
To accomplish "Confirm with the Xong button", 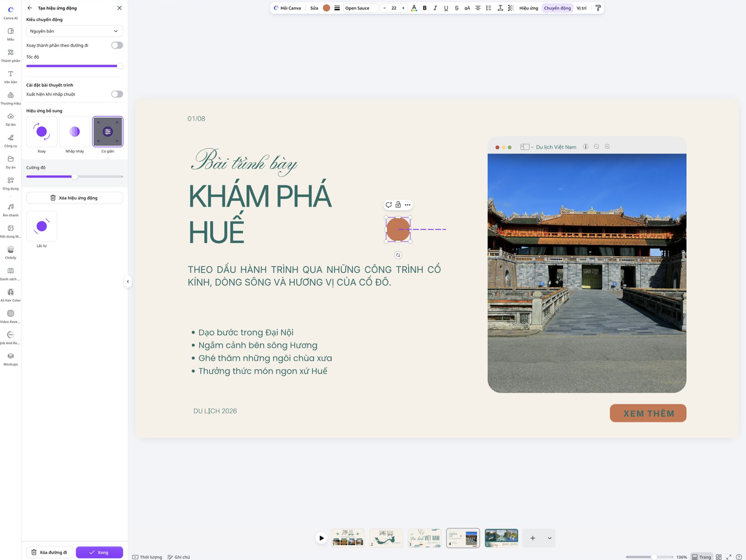I will coord(99,552).
